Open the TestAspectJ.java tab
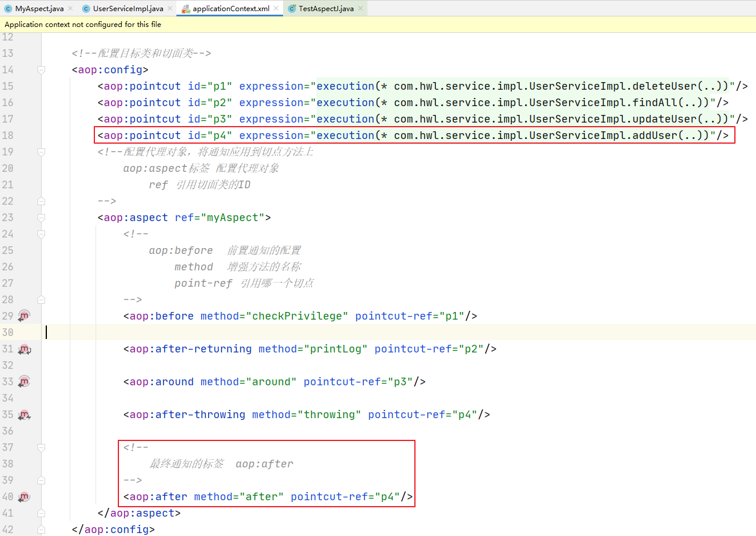756x536 pixels. pyautogui.click(x=326, y=9)
